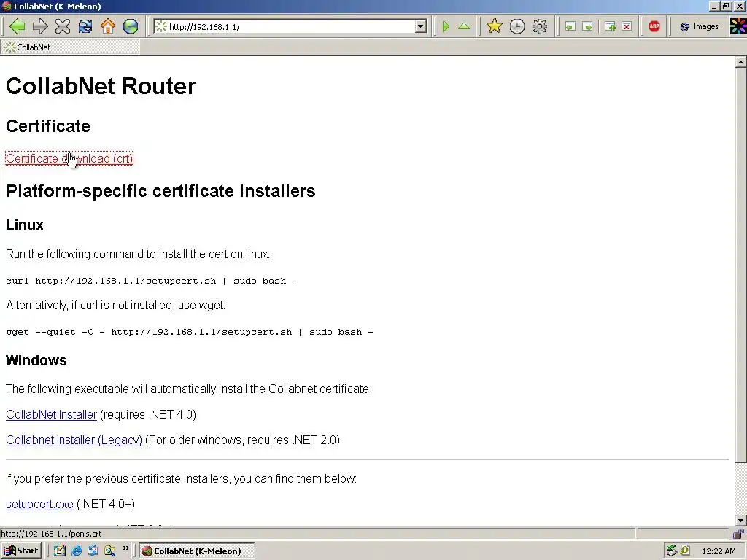The width and height of the screenshot is (747, 560).
Task: Click the Forward arrow in the toolbar
Action: tap(40, 26)
